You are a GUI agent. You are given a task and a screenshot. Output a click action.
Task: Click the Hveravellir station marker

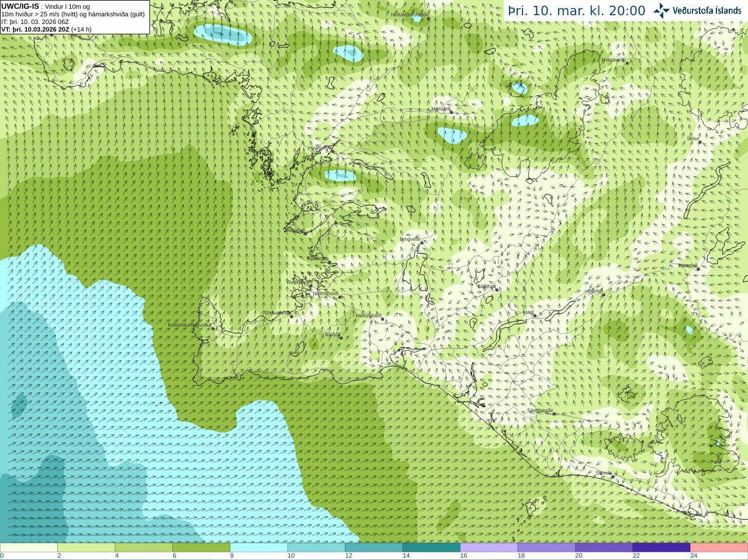pos(627,63)
